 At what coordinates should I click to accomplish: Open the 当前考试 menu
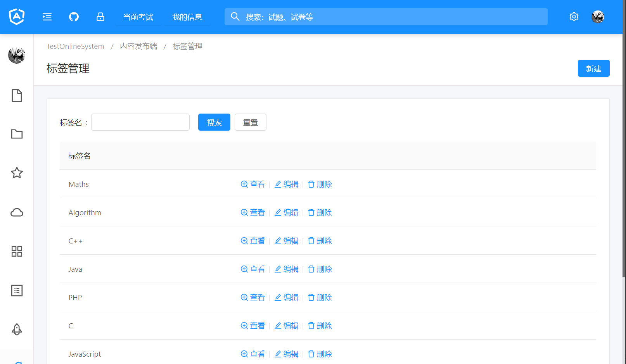coord(138,17)
